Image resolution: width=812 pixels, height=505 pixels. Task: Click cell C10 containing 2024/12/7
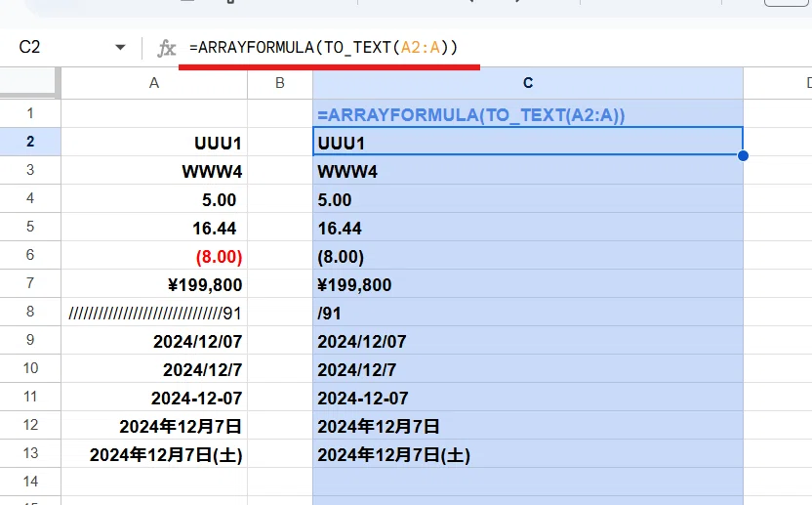point(528,368)
